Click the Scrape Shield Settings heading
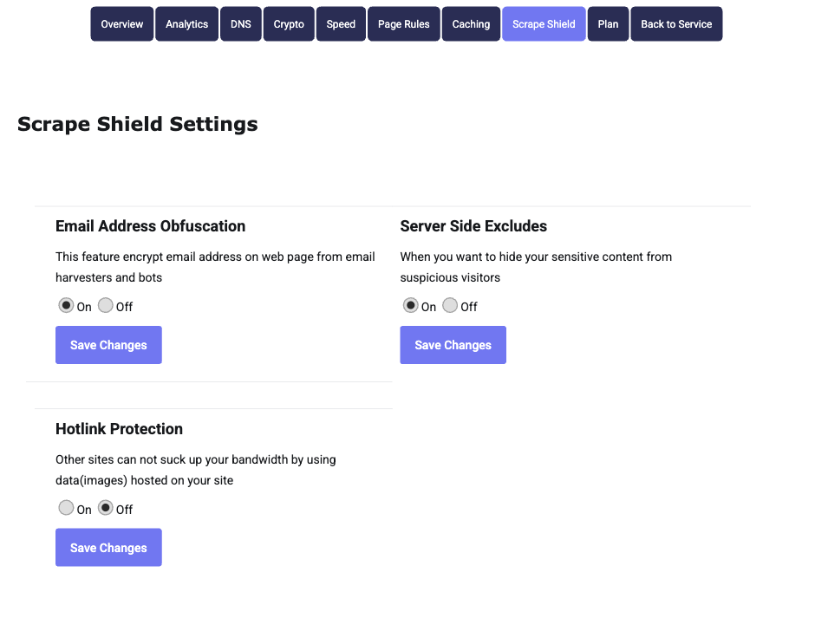 pos(138,124)
